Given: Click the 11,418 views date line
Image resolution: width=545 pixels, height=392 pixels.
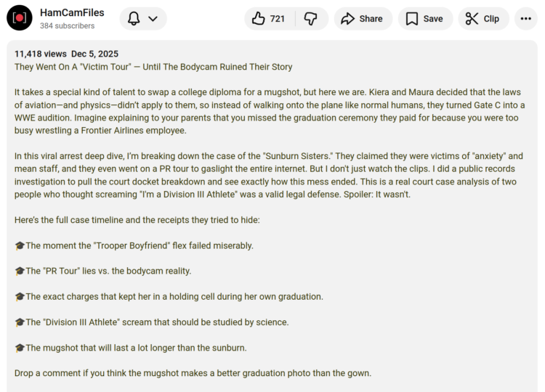Looking at the screenshot, I should click(x=66, y=54).
